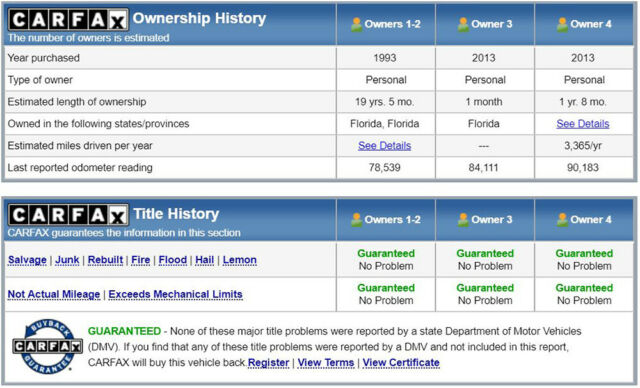Image resolution: width=640 pixels, height=388 pixels.
Task: Click the Owner 4 person icon in Ownership History
Action: pyautogui.click(x=562, y=24)
